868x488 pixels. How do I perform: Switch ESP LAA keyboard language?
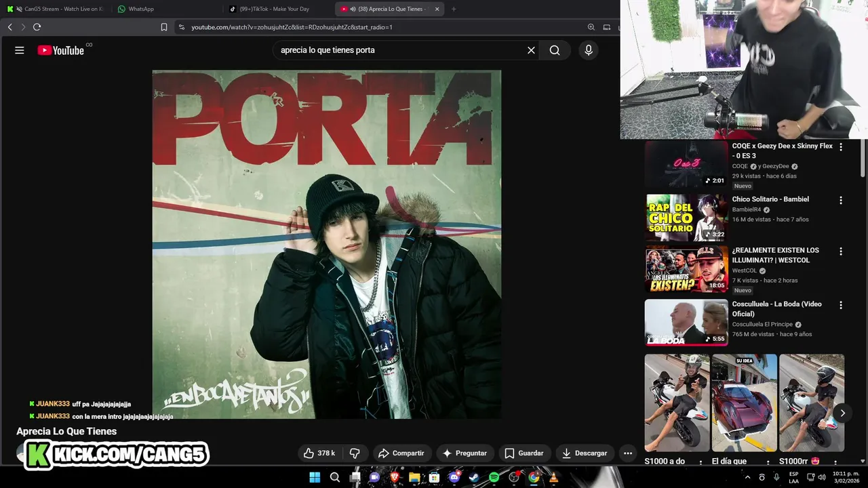(793, 477)
